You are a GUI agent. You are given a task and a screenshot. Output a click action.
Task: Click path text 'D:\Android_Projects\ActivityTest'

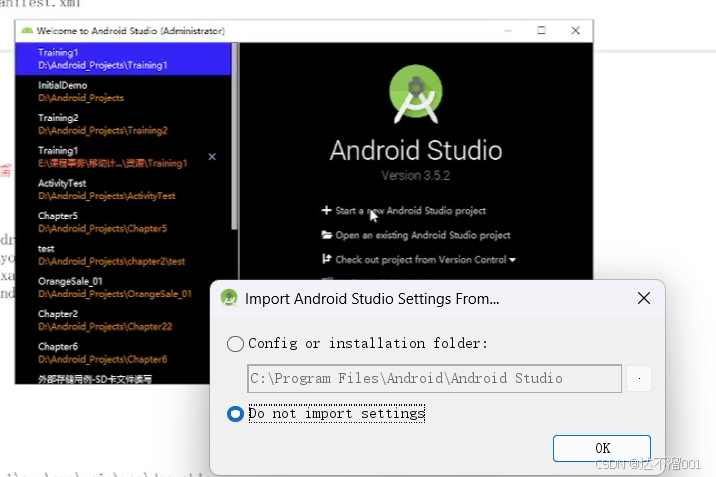click(107, 196)
